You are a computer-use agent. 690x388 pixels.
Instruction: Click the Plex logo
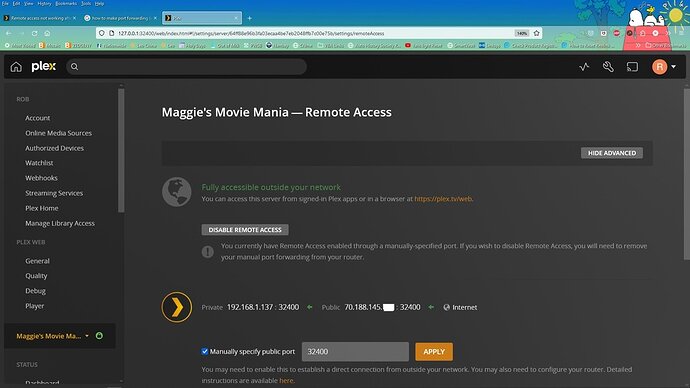point(44,66)
